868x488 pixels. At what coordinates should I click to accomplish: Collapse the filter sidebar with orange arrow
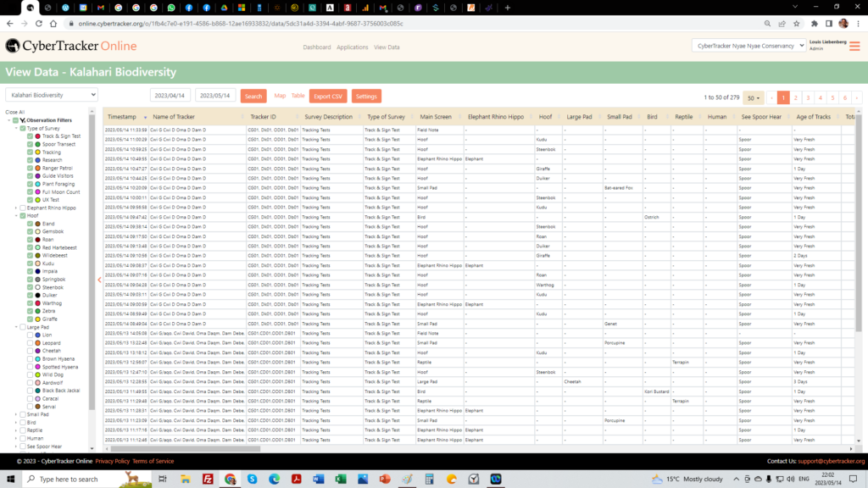pos(100,280)
